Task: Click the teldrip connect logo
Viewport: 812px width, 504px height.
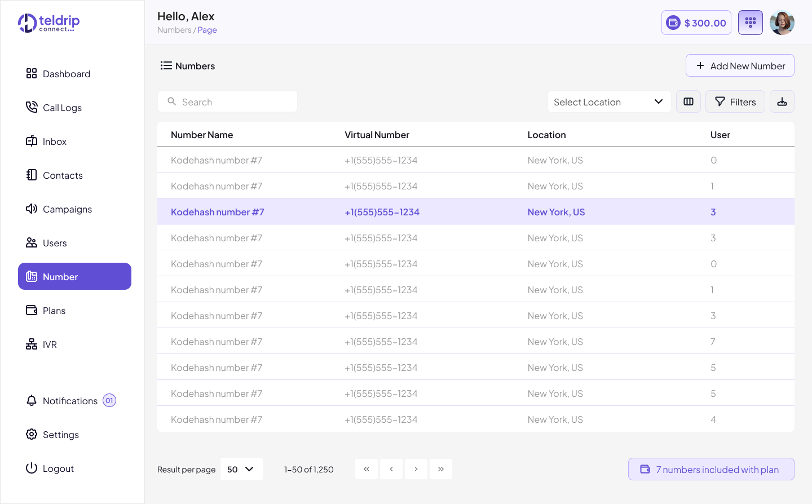Action: 49,23
